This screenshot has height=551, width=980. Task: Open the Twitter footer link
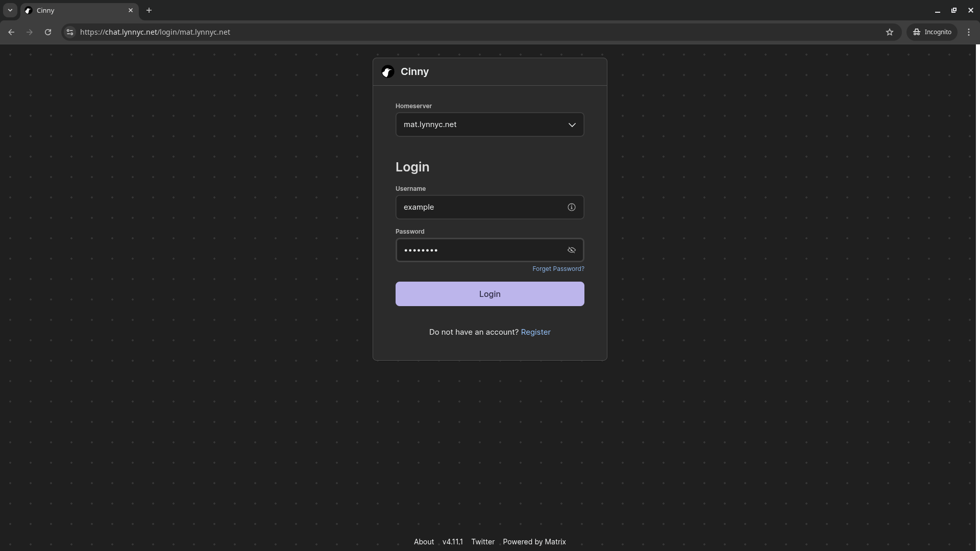(483, 542)
